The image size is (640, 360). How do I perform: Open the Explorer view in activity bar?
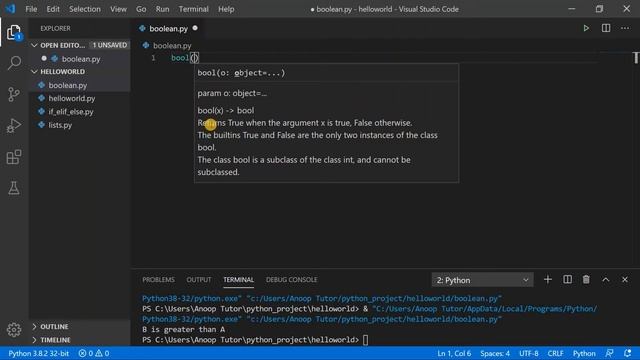coord(14,32)
